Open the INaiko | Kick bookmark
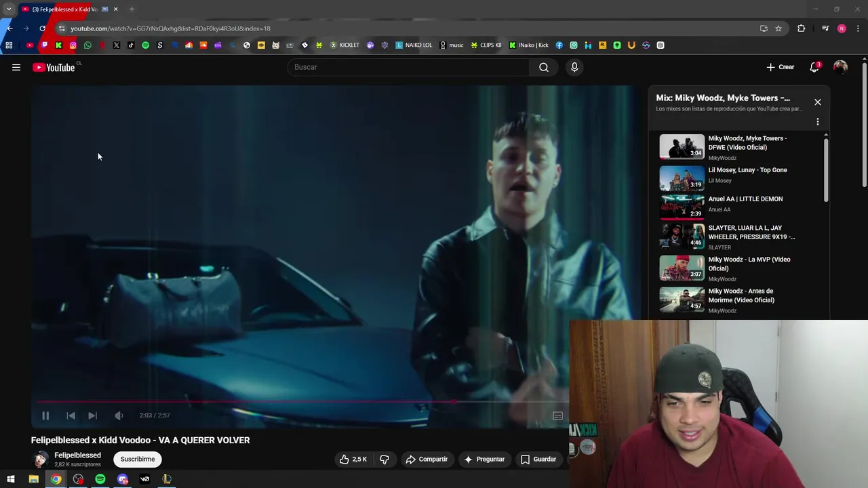Screen dimensions: 868x488 coord(529,45)
